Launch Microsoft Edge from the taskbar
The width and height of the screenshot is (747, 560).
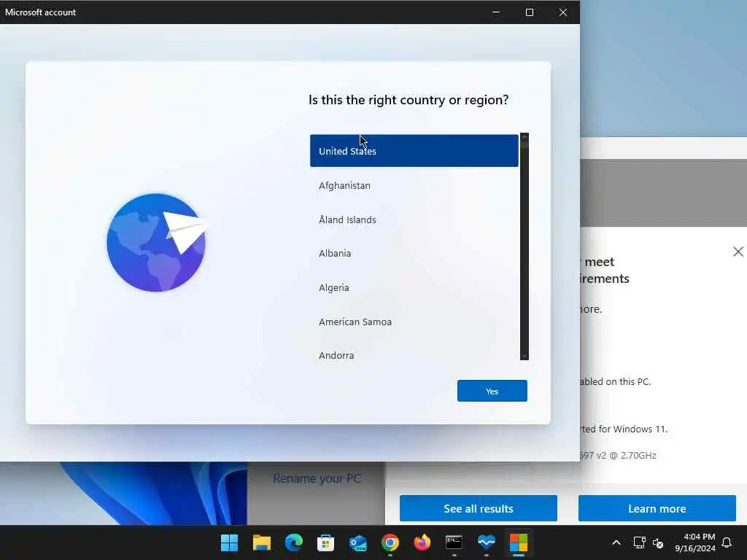click(x=294, y=542)
